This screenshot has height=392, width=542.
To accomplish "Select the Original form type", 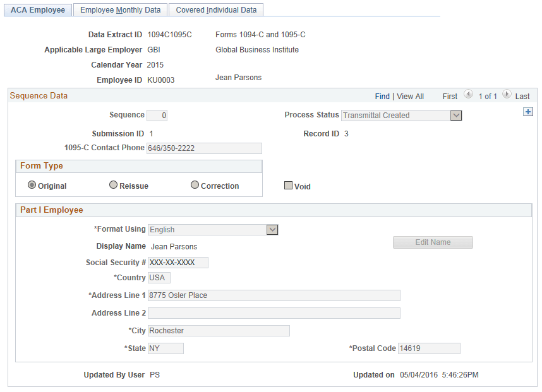I will pos(32,184).
